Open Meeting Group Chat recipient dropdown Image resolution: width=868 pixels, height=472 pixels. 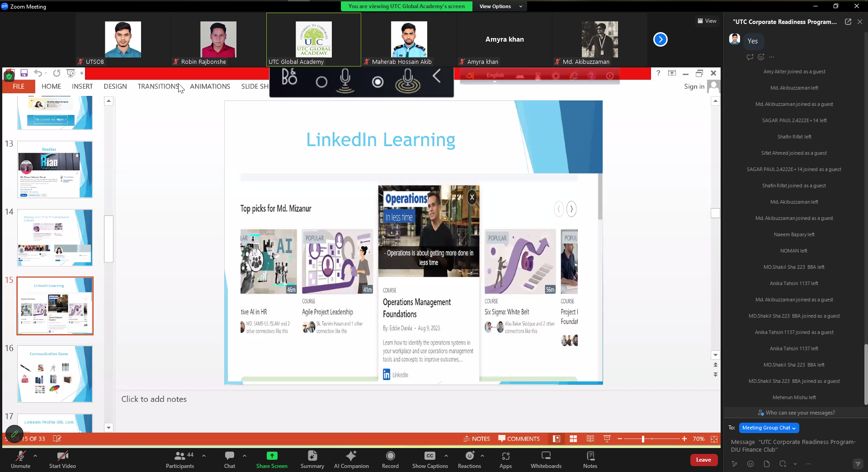click(x=769, y=428)
